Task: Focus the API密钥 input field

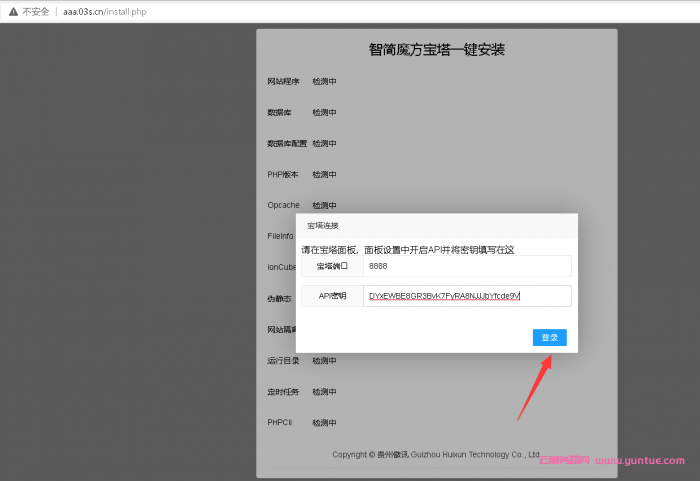Action: (x=467, y=296)
